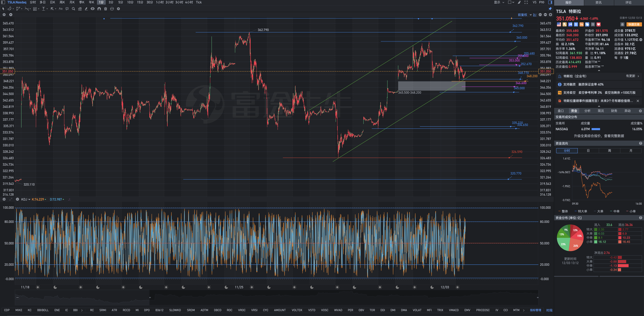This screenshot has width=644, height=316.
Task: Select the eraser/highlighter pen tool
Action: point(86,9)
